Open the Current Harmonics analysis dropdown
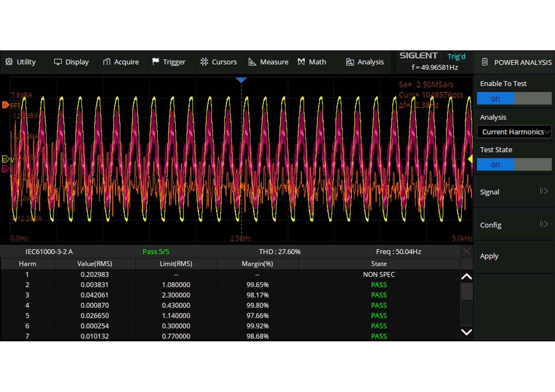The height and width of the screenshot is (392, 555). click(x=514, y=132)
